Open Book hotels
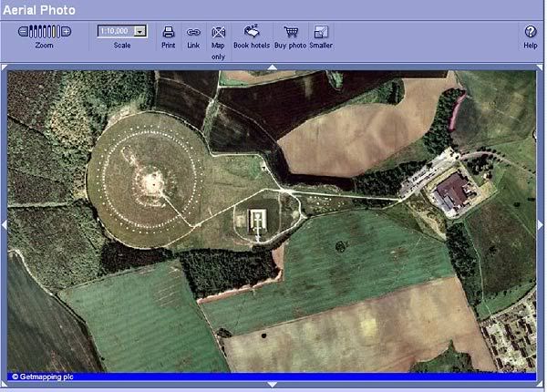This screenshot has height=392, width=547. pyautogui.click(x=253, y=32)
